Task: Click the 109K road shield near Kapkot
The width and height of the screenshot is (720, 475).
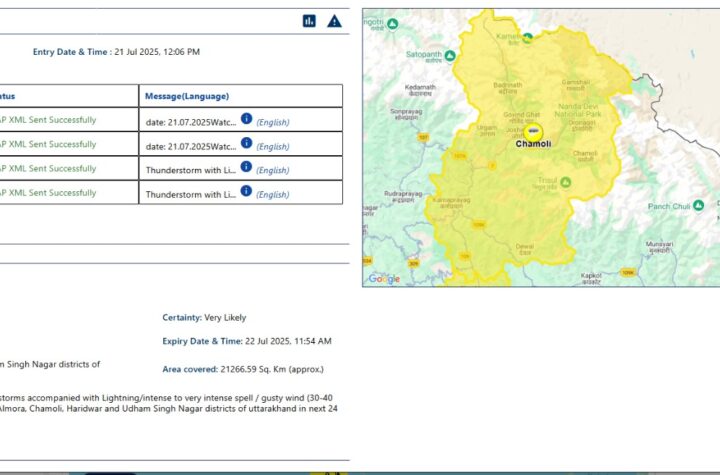Action: pos(628,272)
